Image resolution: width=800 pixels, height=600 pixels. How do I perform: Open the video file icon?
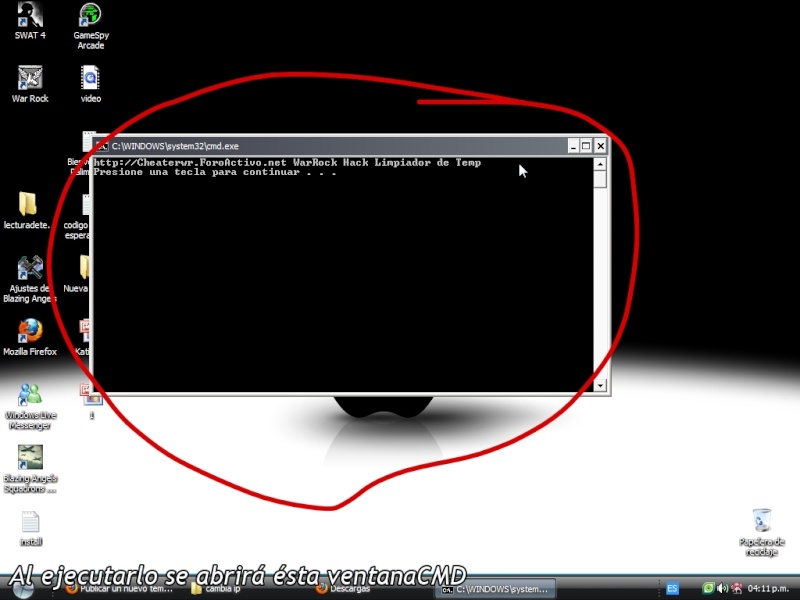[x=90, y=84]
